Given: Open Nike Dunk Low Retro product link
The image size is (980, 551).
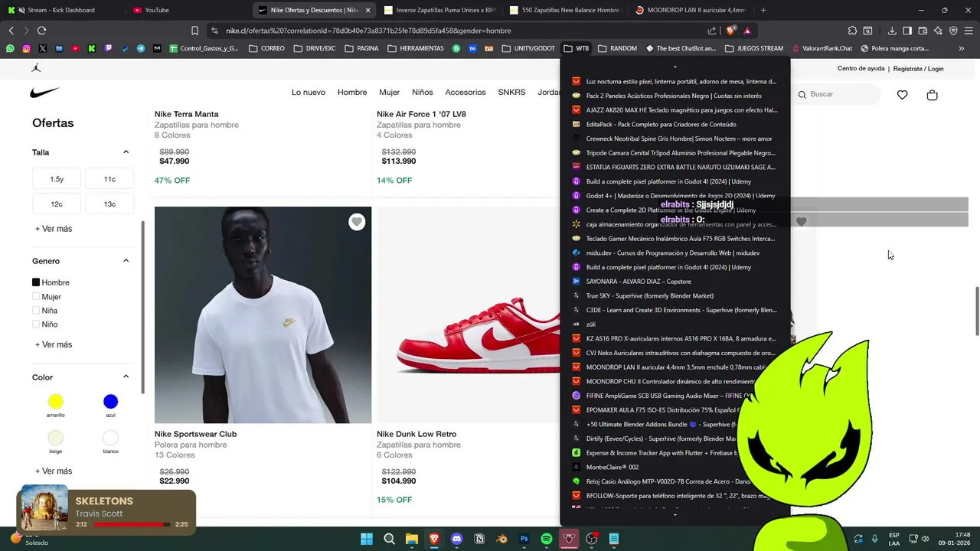Looking at the screenshot, I should click(416, 434).
